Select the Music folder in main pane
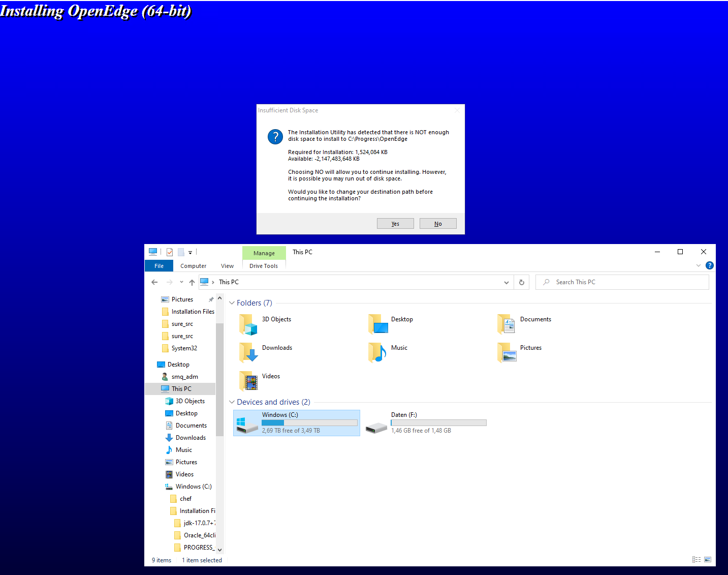 click(x=389, y=352)
